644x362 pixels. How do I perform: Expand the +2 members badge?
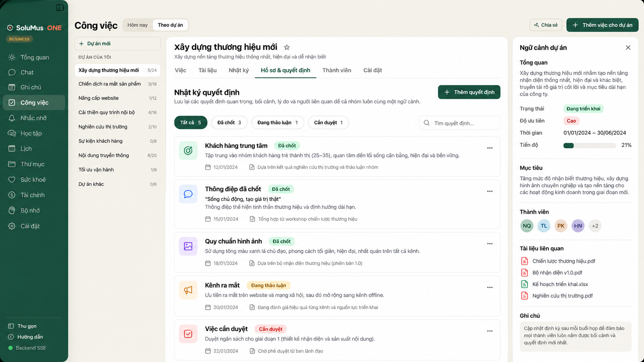pyautogui.click(x=595, y=226)
